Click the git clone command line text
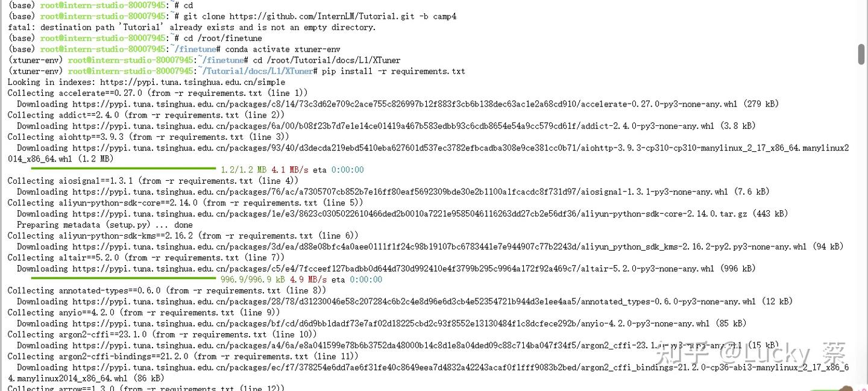The width and height of the screenshot is (868, 391). coord(318,16)
